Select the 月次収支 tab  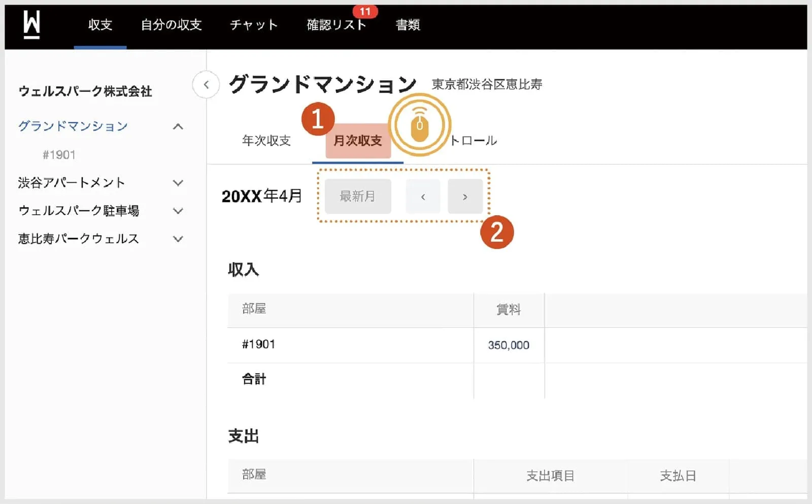tap(358, 141)
